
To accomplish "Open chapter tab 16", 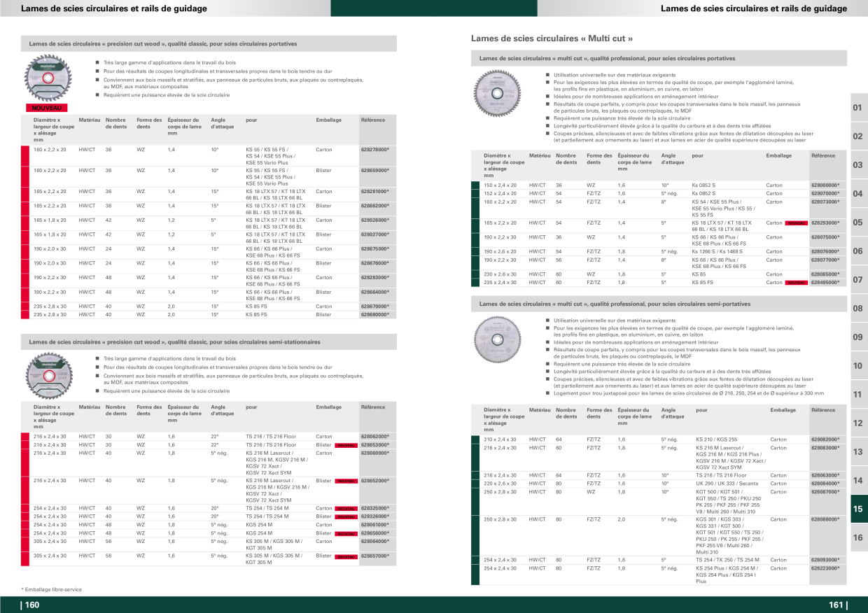I will [858, 538].
